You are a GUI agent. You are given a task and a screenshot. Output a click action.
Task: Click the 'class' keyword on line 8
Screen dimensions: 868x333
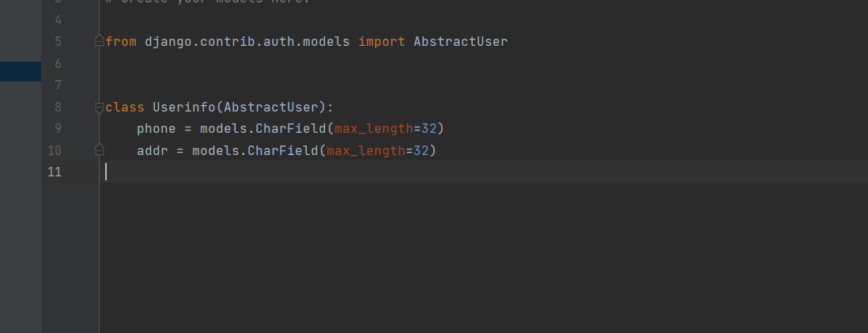(x=124, y=107)
